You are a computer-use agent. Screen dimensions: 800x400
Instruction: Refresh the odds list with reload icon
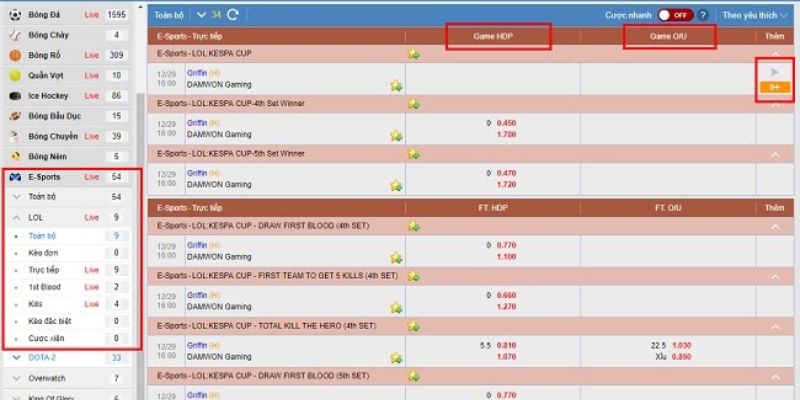pyautogui.click(x=233, y=15)
